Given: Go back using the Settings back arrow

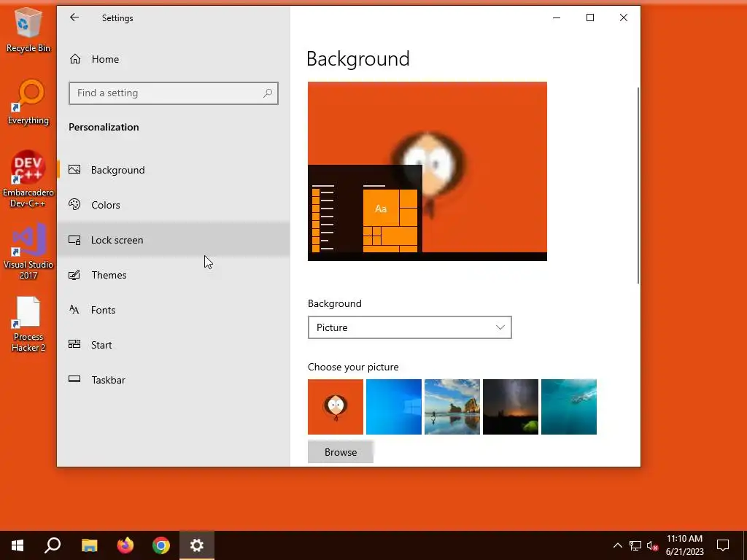Looking at the screenshot, I should coord(74,17).
